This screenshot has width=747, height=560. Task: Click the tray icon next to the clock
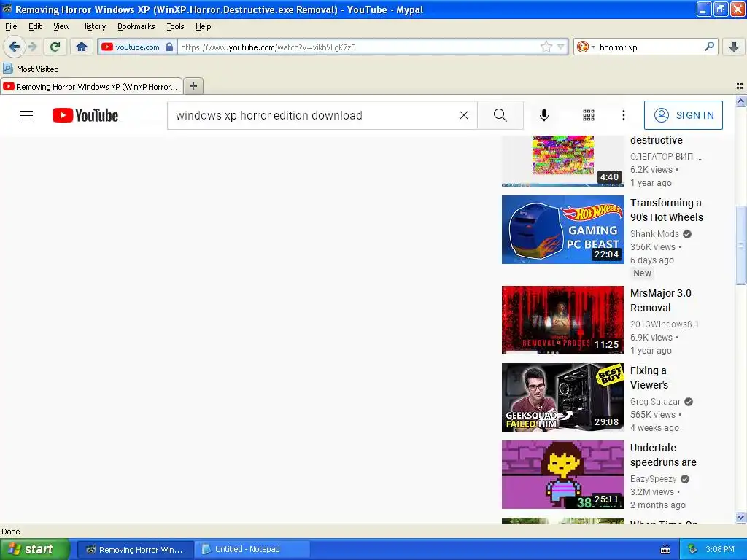692,550
